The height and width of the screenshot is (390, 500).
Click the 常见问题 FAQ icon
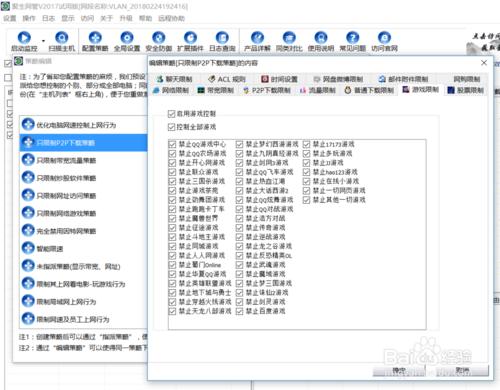click(353, 37)
